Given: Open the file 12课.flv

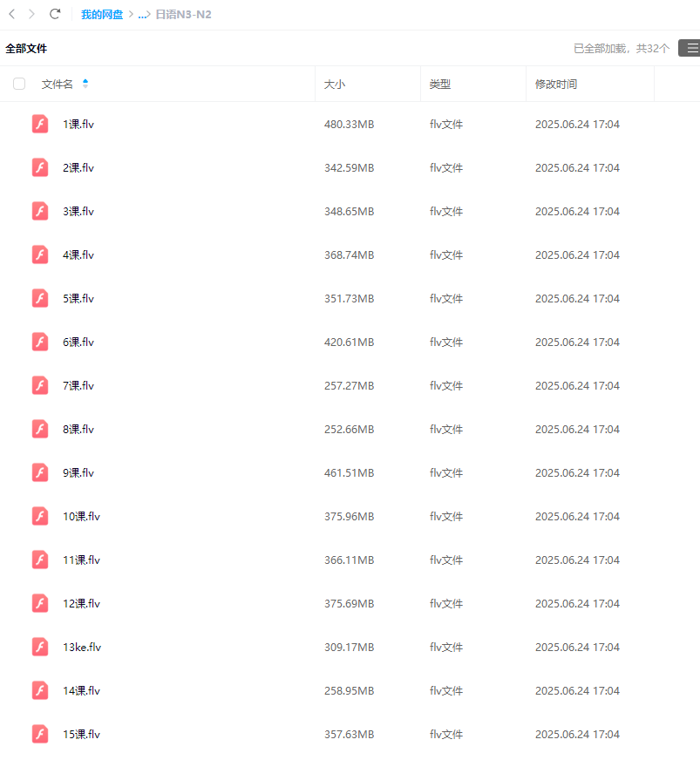Looking at the screenshot, I should point(81,603).
